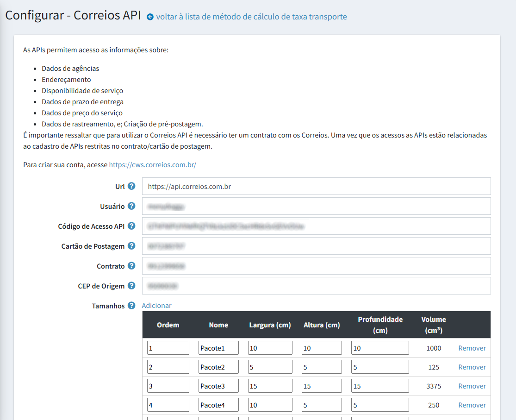Click the Volume value 1000
Image resolution: width=516 pixels, height=420 pixels.
[x=434, y=348]
